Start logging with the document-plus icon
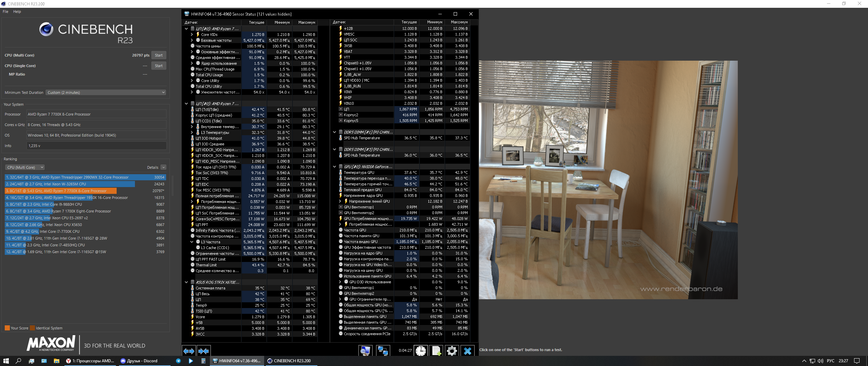The image size is (868, 366). (436, 351)
